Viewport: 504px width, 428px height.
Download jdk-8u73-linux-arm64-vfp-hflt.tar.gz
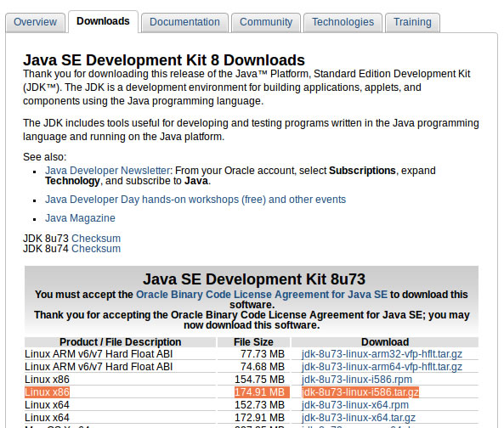[382, 367]
